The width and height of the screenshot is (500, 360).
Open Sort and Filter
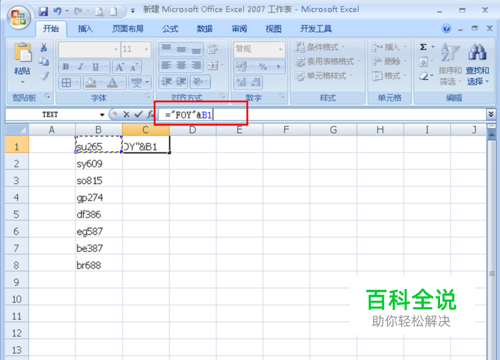450,63
